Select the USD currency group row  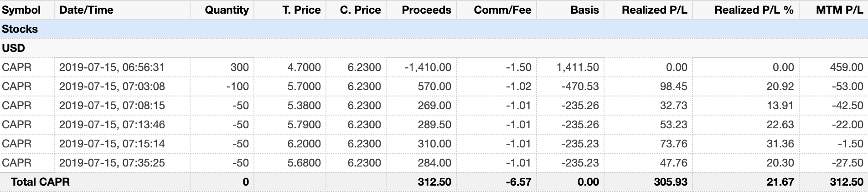13,48
